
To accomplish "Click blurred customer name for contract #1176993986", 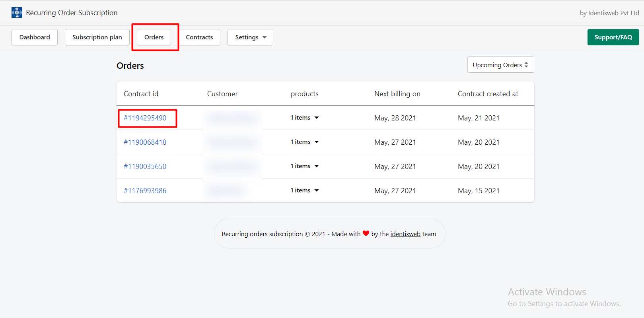I will point(226,191).
